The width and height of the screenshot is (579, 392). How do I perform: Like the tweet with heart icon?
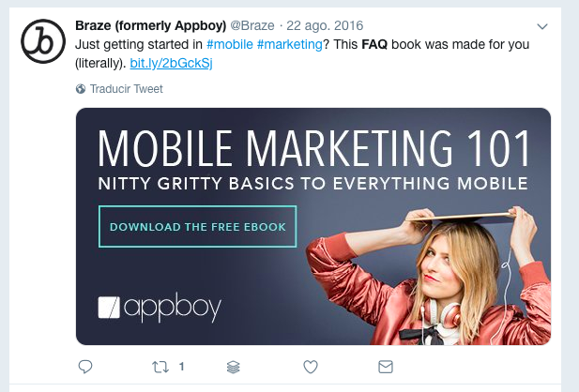311,367
